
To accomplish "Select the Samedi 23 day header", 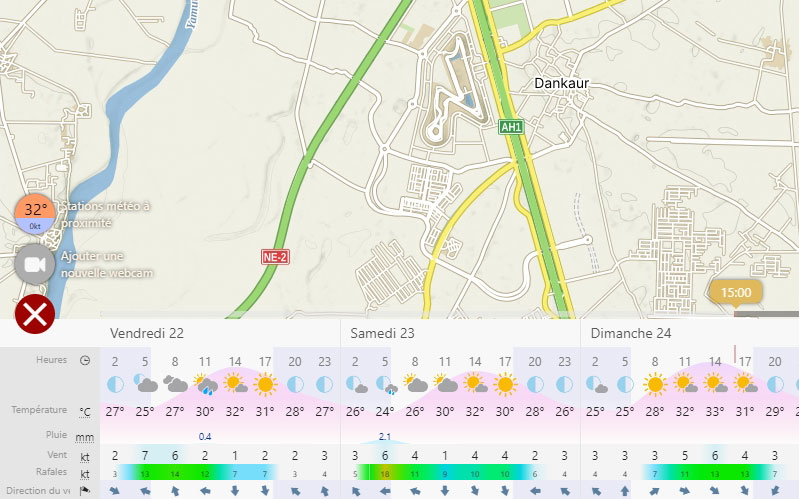I will pyautogui.click(x=383, y=333).
